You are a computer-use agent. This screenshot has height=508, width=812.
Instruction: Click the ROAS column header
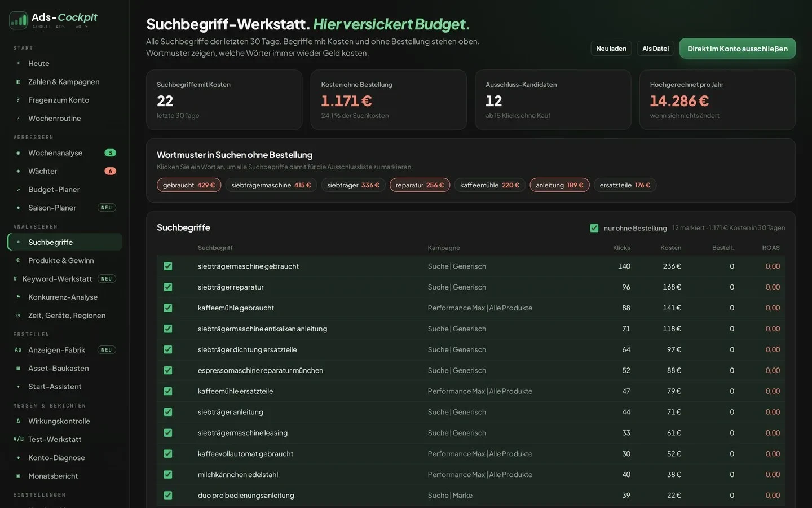point(771,248)
